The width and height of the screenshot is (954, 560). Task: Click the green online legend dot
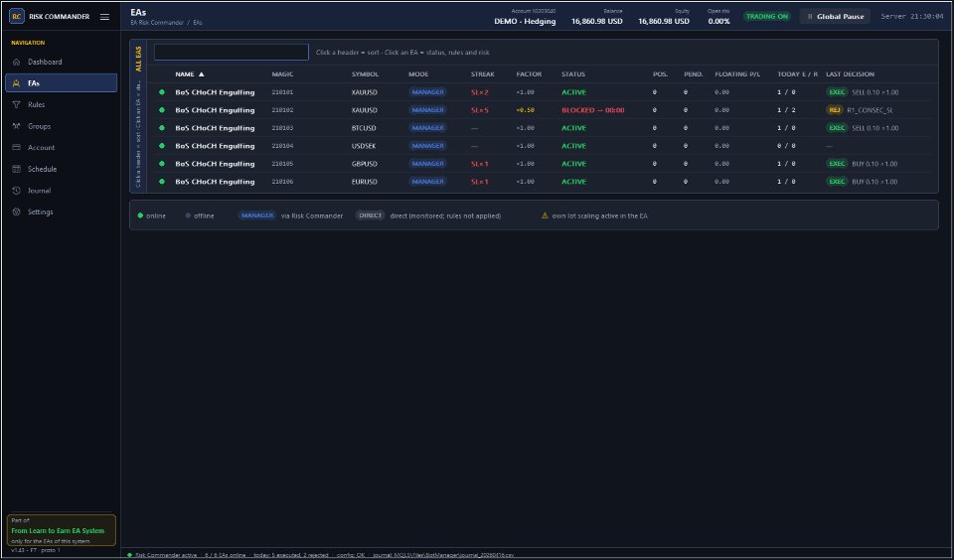pos(140,215)
